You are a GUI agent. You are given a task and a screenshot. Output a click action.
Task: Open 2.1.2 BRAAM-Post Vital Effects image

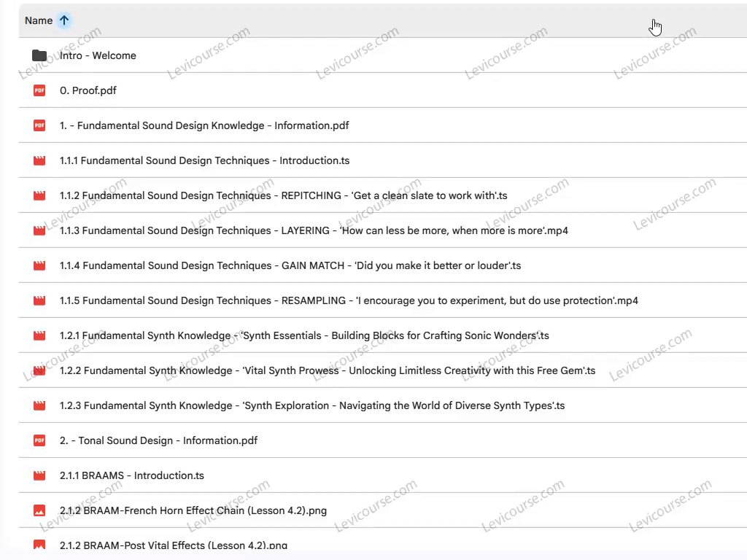pos(174,545)
